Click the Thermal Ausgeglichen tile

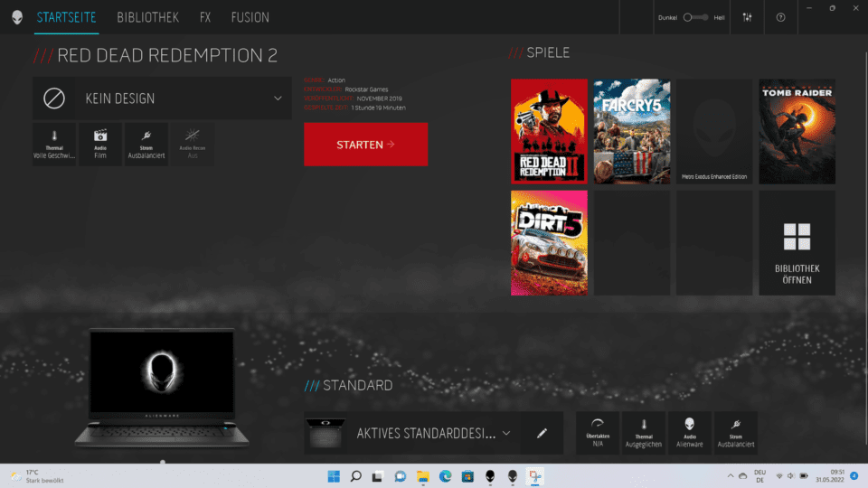click(644, 433)
